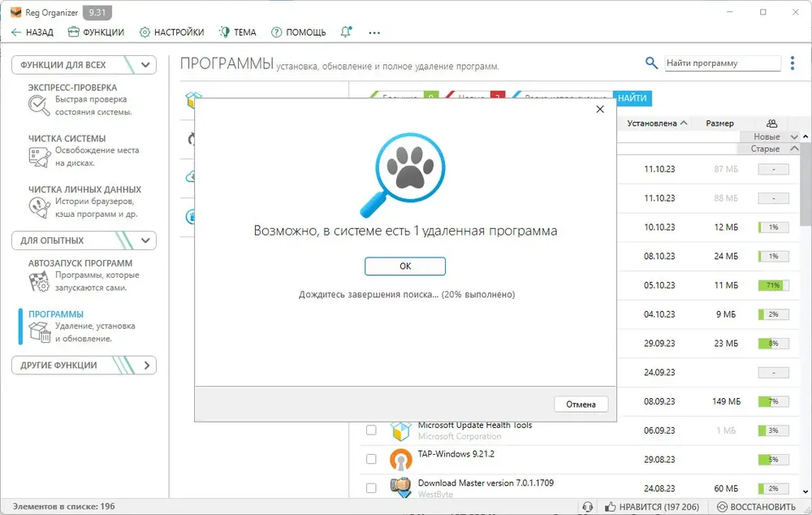Click the version 9.31 badge
Screen dimensions: 812x515
tap(97, 12)
